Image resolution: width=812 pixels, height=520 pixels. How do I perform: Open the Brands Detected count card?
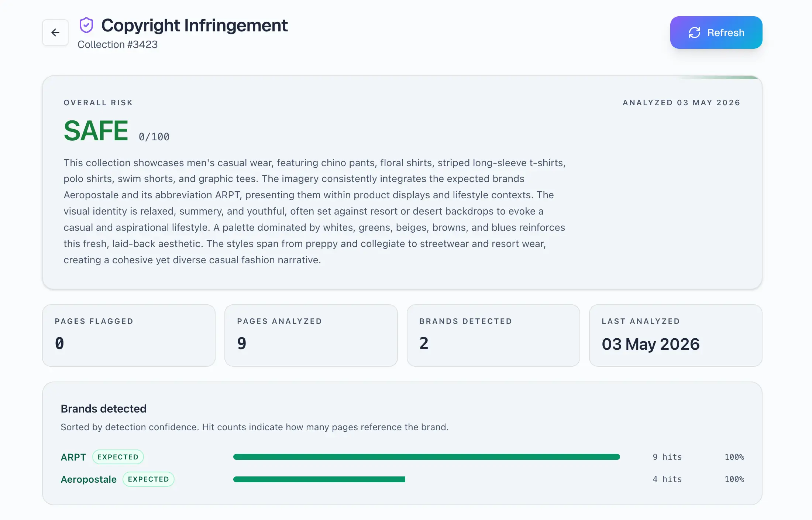coord(493,335)
